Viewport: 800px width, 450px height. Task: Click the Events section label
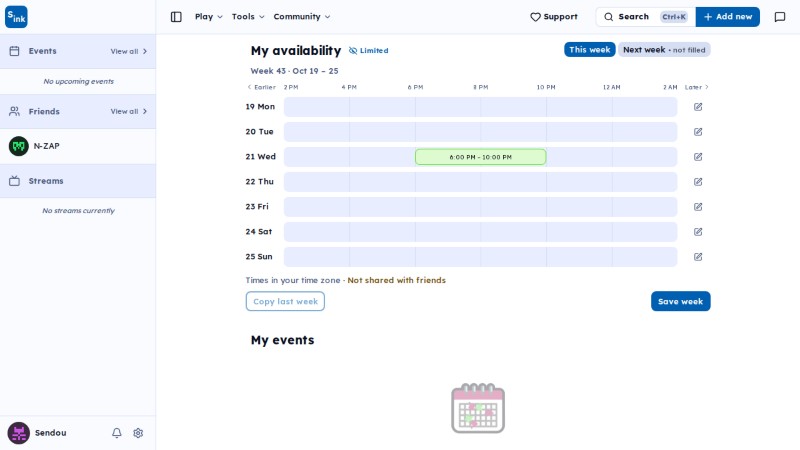42,51
